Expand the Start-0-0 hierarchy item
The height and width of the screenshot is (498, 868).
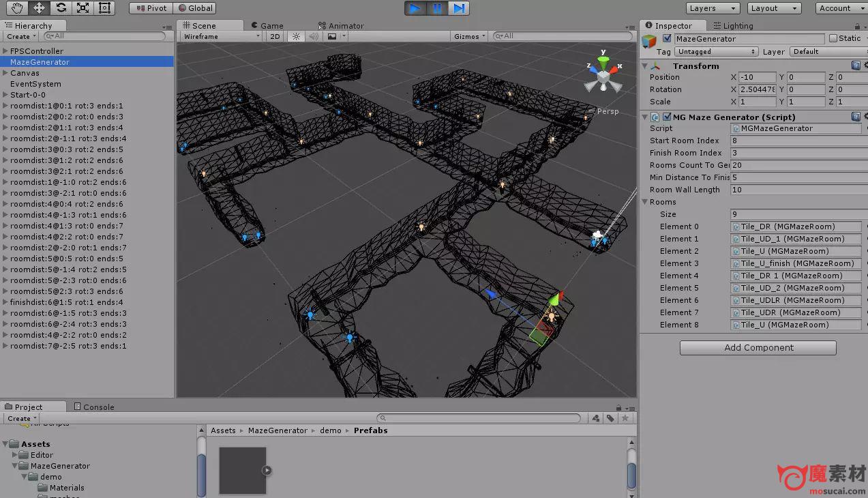[x=5, y=95]
